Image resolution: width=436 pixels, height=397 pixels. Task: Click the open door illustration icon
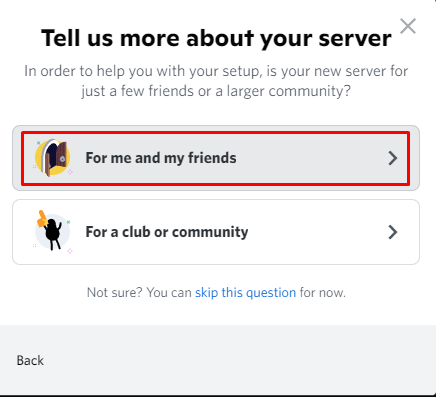point(53,158)
